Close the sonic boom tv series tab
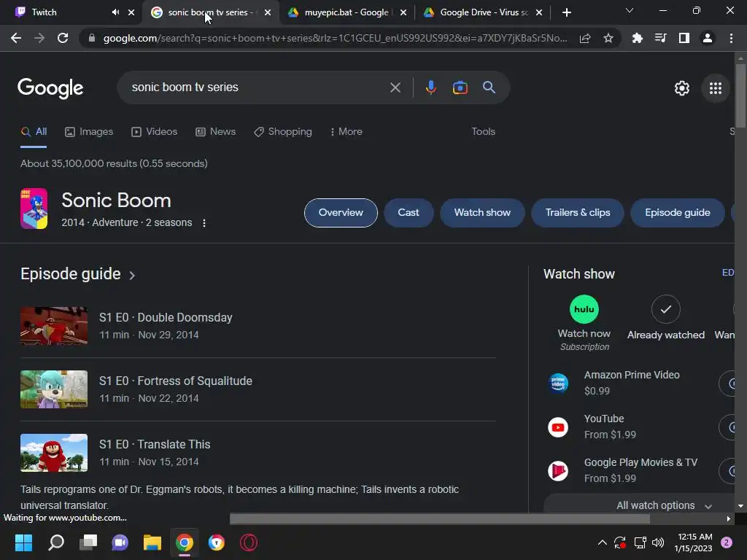This screenshot has width=747, height=560. point(268,12)
